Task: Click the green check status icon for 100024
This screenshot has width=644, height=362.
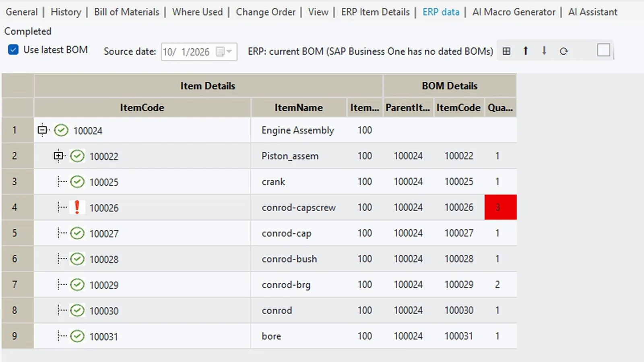Action: point(61,130)
